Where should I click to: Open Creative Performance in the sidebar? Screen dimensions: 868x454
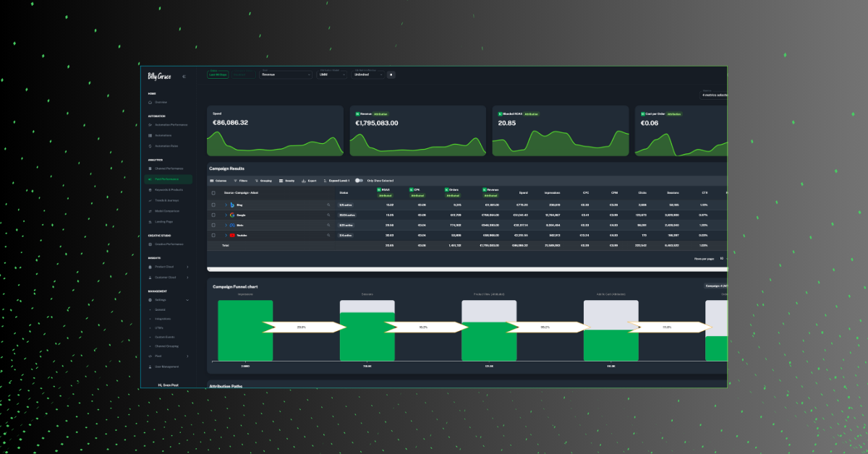pyautogui.click(x=169, y=243)
